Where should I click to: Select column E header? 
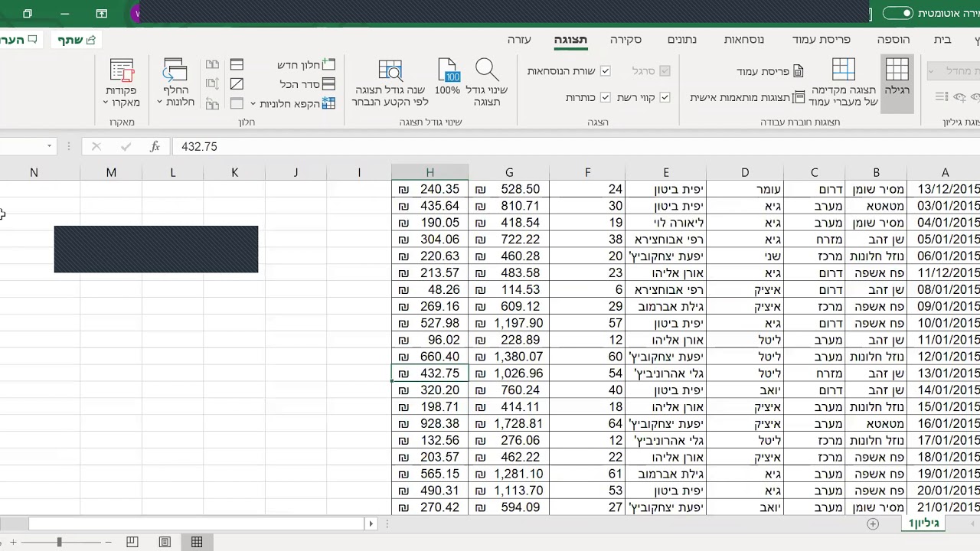(665, 173)
